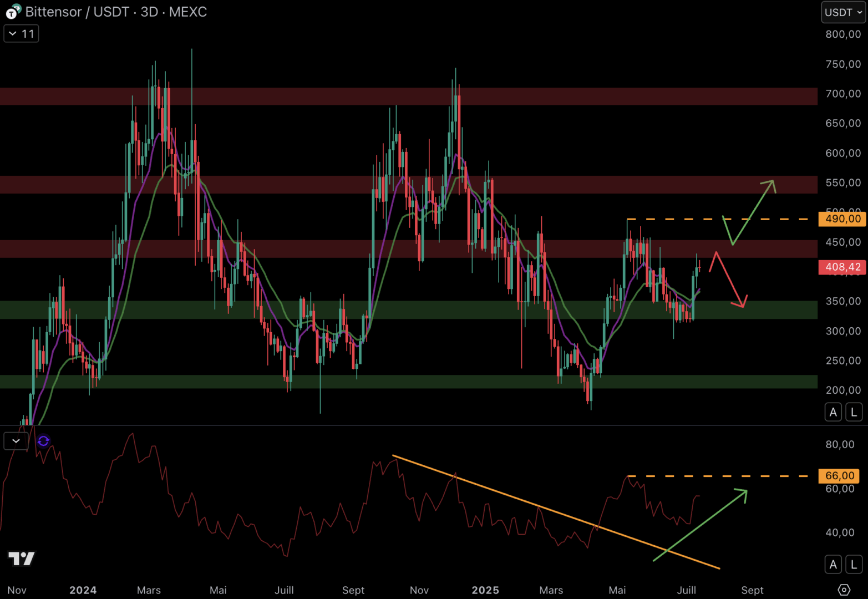Click the 800,00 price axis value
The image size is (868, 599).
[x=843, y=34]
